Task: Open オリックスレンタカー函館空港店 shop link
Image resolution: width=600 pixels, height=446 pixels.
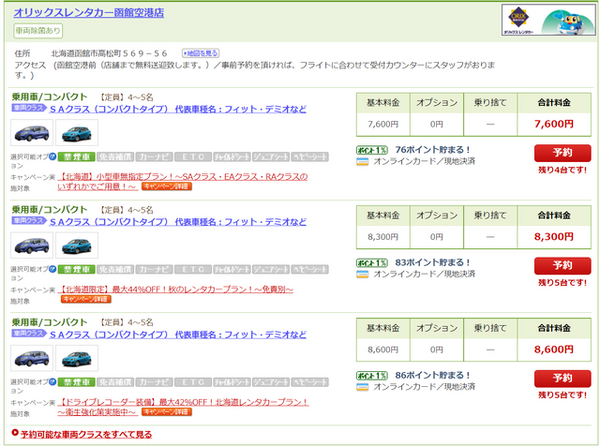Action: tap(89, 13)
